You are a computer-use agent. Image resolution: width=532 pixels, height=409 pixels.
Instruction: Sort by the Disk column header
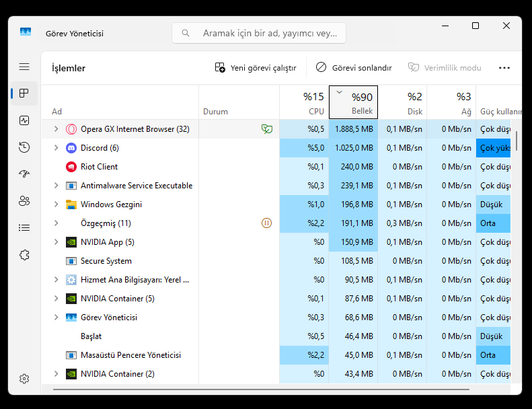tap(402, 102)
